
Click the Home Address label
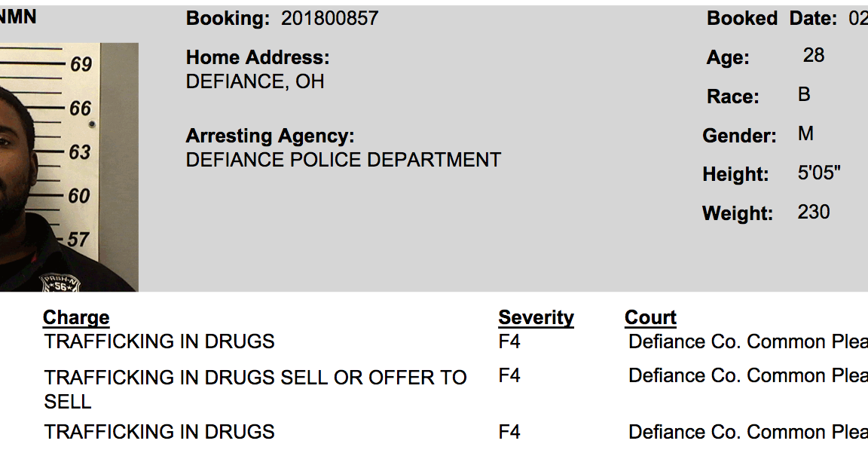(258, 57)
